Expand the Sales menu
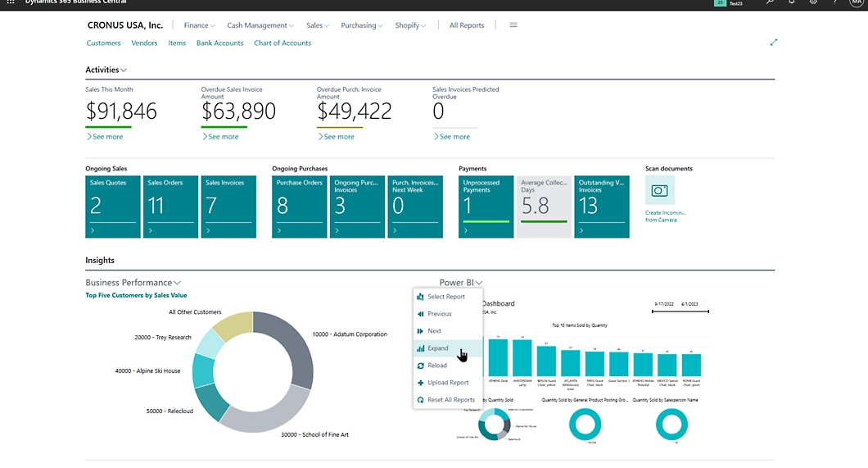Screen dimensions: 868x468 318,25
